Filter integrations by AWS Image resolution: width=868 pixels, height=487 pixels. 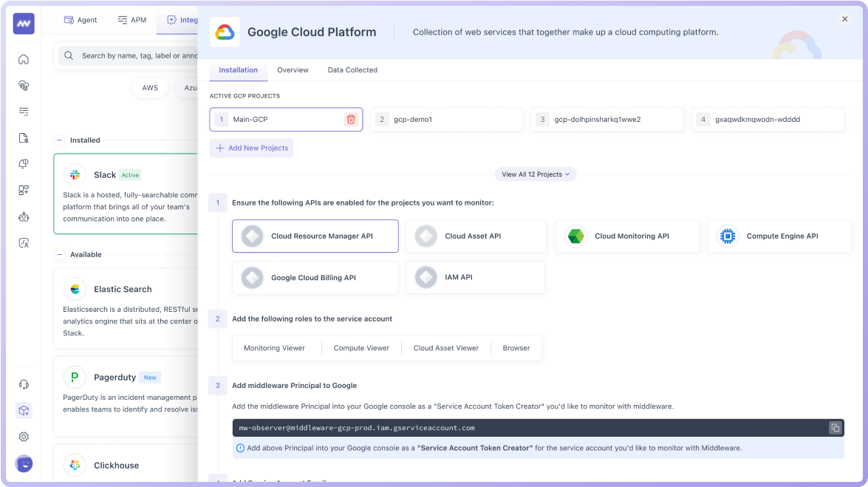[x=150, y=87]
